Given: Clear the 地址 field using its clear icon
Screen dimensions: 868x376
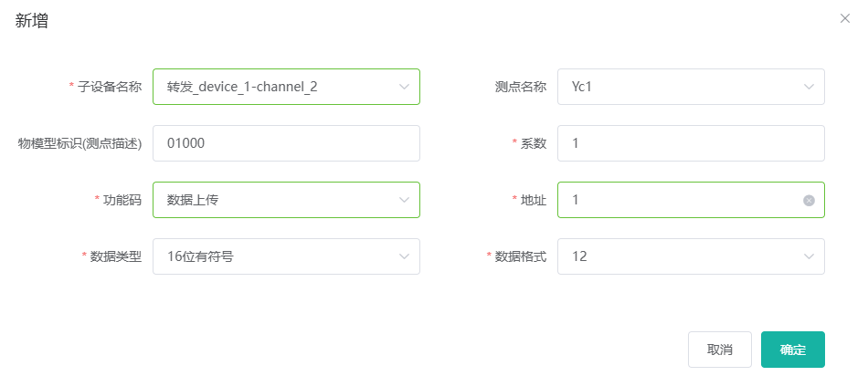Looking at the screenshot, I should [x=809, y=200].
